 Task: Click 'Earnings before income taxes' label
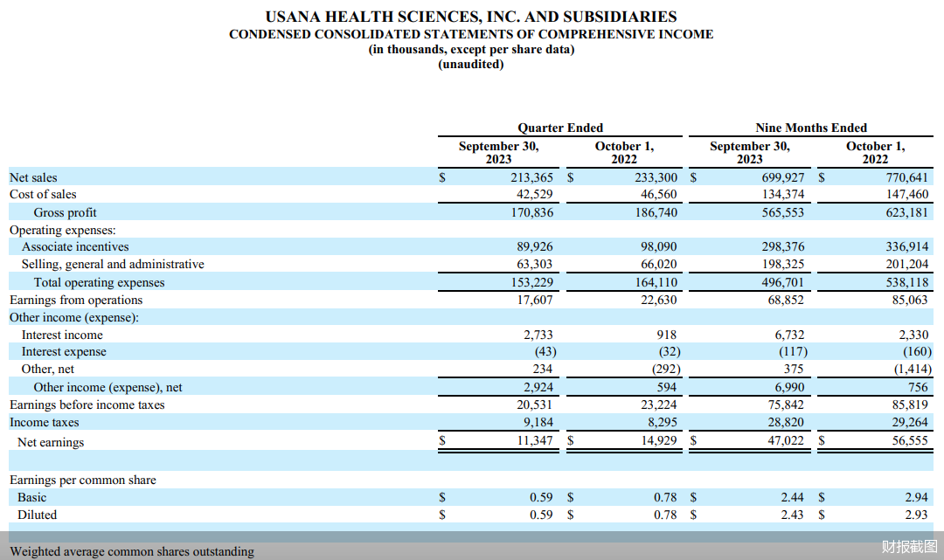coord(87,404)
